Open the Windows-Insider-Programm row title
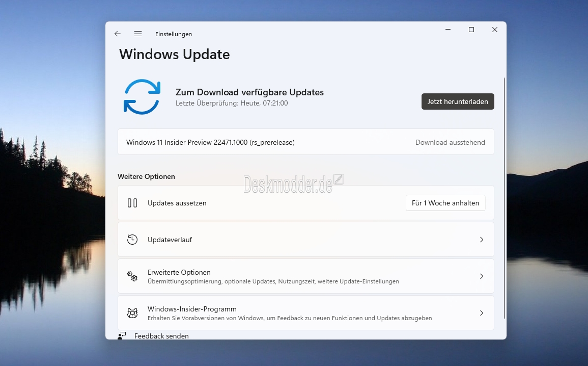 pos(192,309)
